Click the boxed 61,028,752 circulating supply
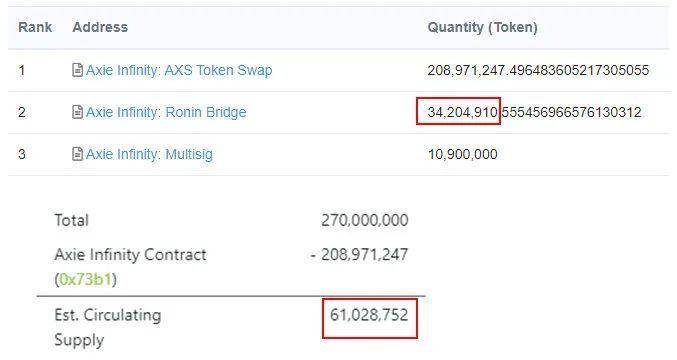This screenshot has height=360, width=677. point(370,318)
